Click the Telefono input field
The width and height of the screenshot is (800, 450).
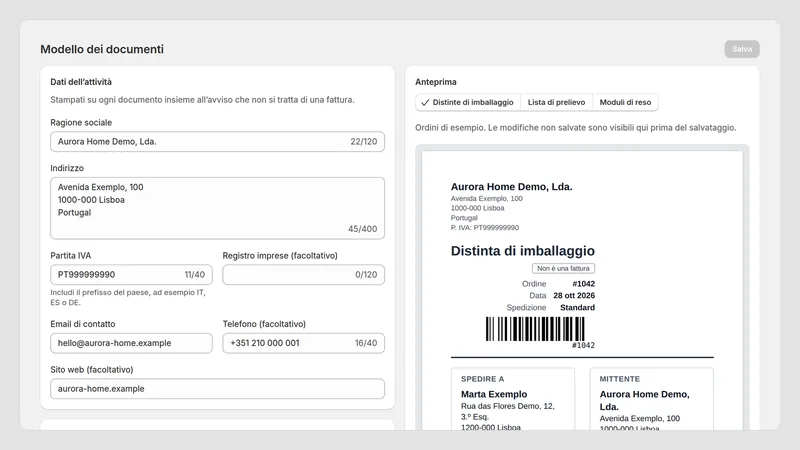(x=304, y=343)
